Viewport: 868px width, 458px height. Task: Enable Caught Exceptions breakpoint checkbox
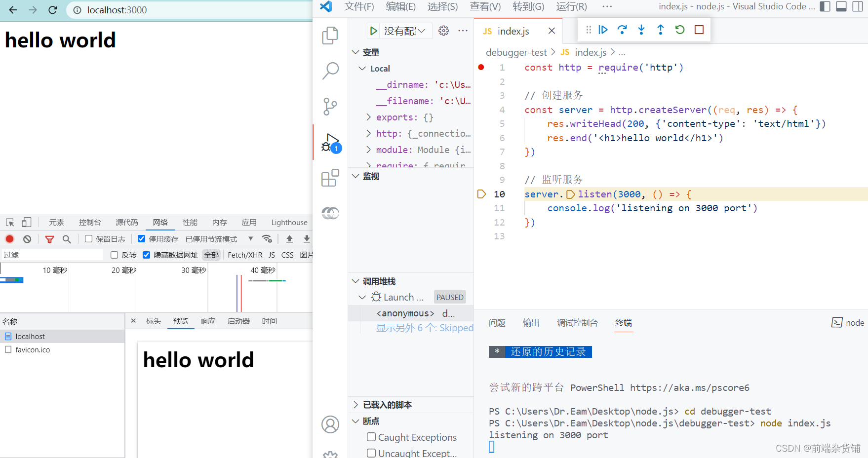tap(371, 437)
